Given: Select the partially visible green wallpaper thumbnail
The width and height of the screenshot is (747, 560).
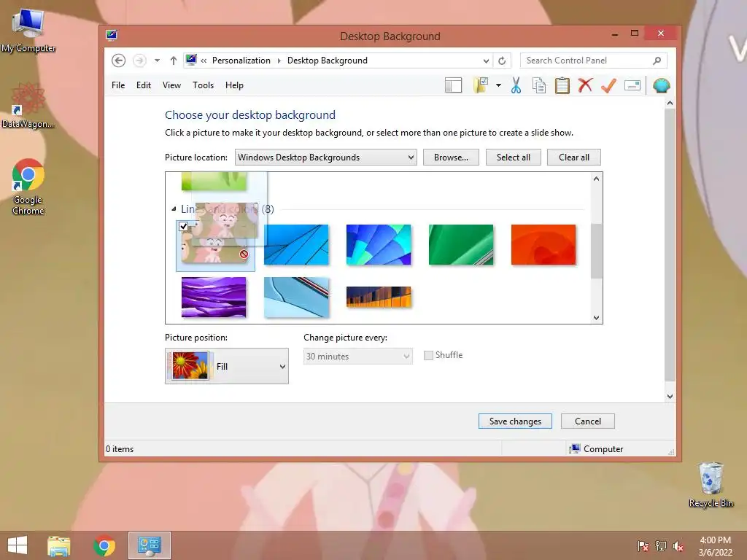Looking at the screenshot, I should click(x=214, y=182).
